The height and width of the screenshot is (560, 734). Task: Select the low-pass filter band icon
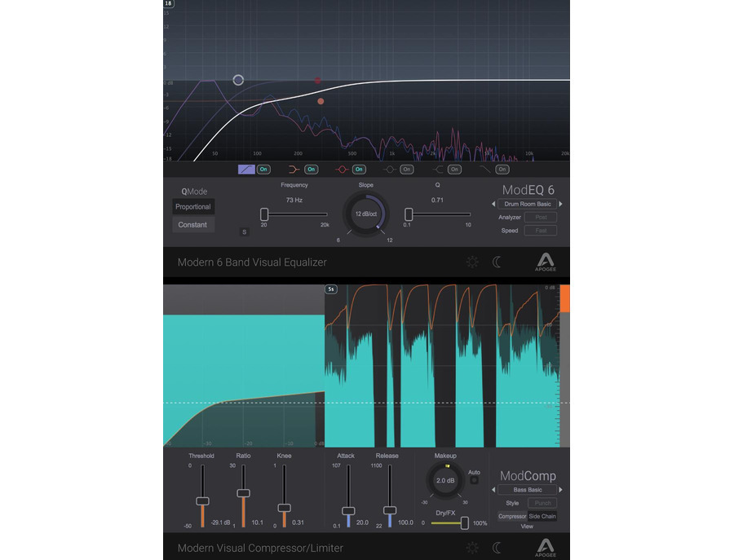point(484,170)
